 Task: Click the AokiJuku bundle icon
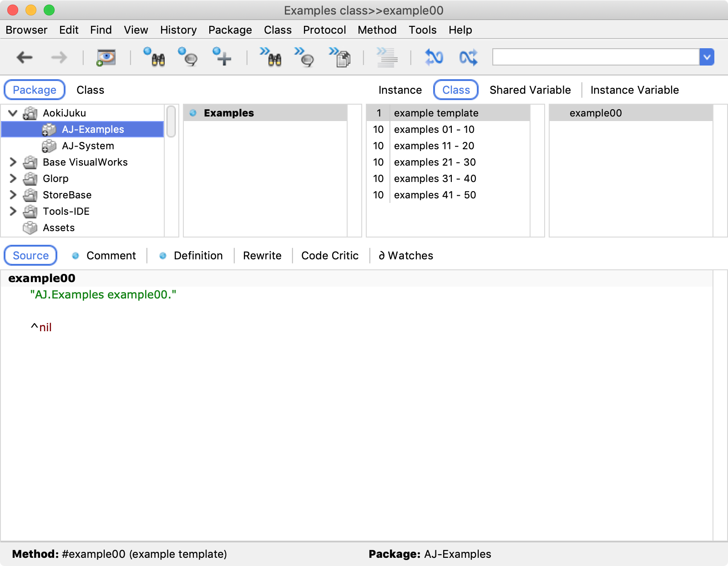click(30, 113)
